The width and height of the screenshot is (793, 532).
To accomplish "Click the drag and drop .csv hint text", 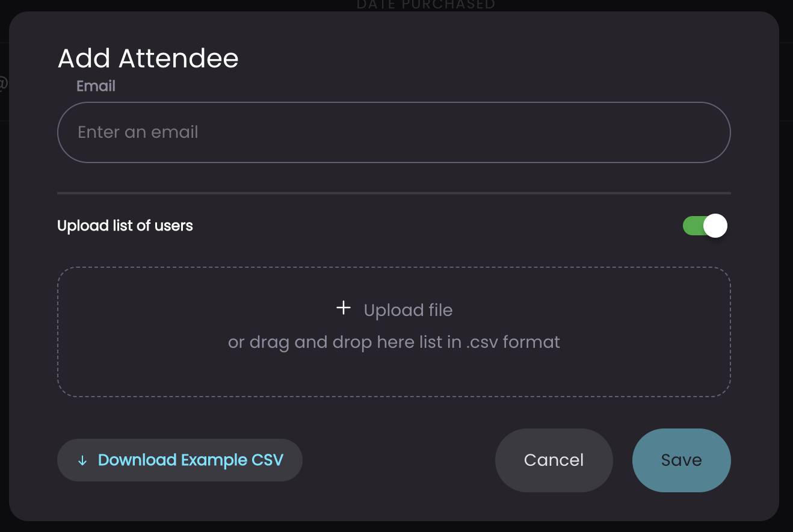I will point(394,342).
